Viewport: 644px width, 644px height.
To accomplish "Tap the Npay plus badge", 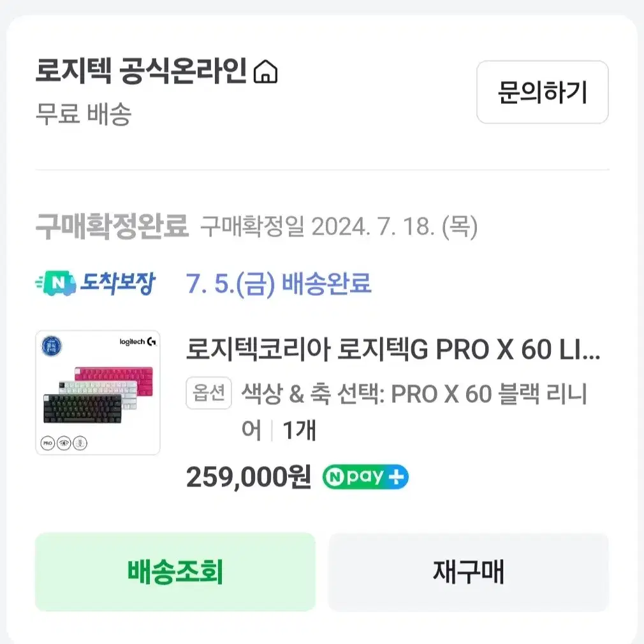I will click(365, 477).
